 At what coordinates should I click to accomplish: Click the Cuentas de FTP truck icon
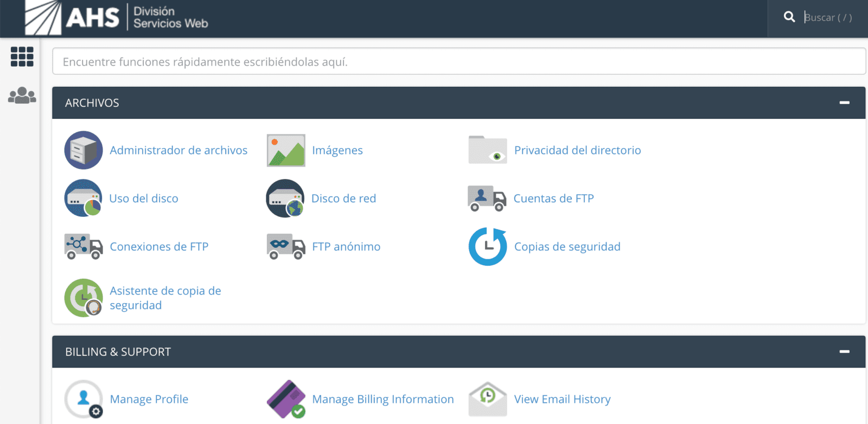(x=487, y=198)
